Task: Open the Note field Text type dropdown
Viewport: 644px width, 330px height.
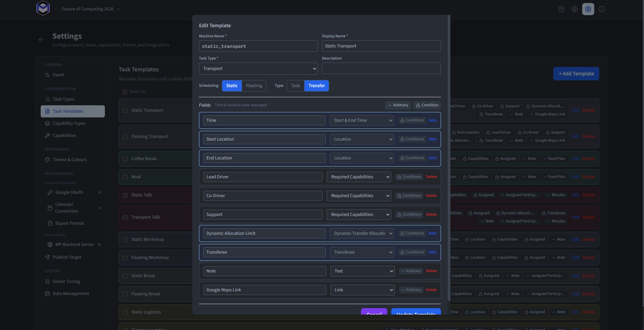Action: (x=363, y=271)
